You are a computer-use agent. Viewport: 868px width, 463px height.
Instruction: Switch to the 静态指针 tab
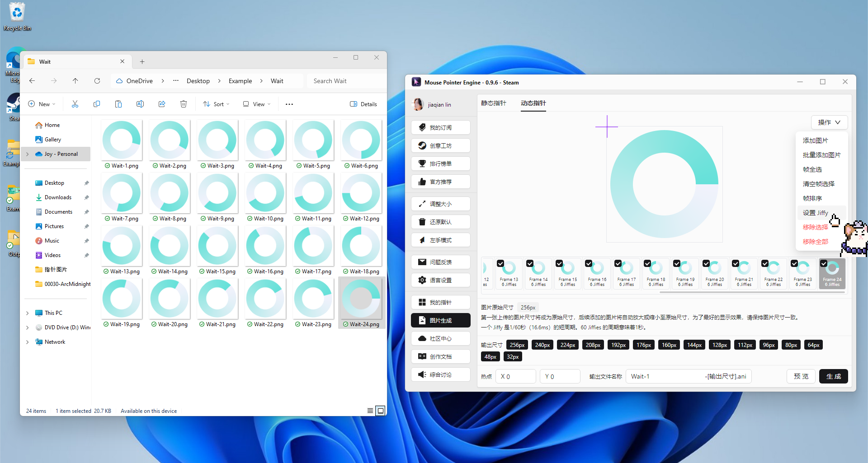click(493, 103)
